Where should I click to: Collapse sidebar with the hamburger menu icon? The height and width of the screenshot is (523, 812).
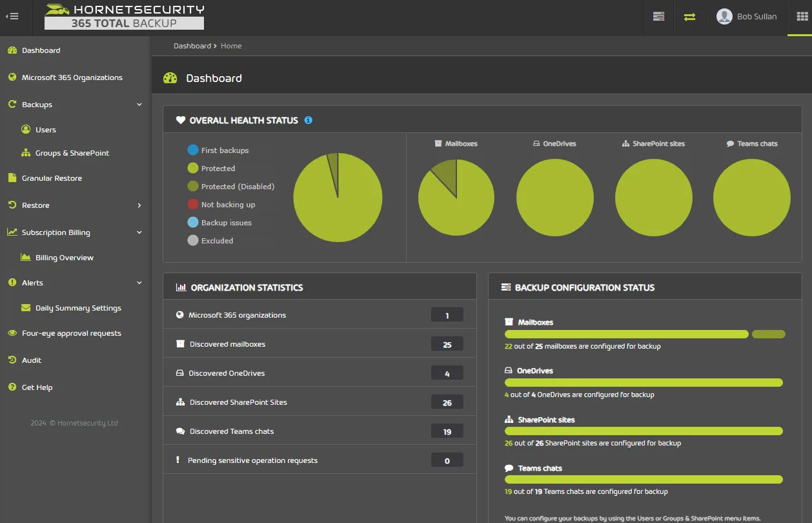click(12, 17)
